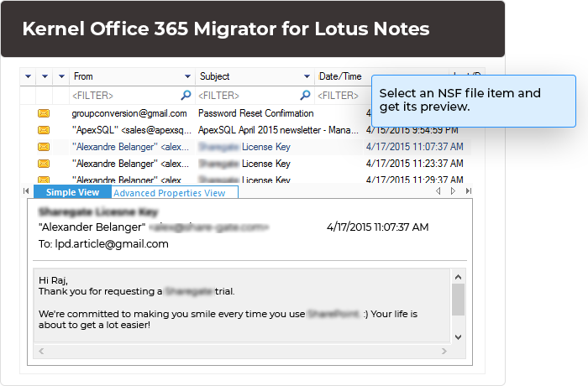Sort by Date/Time column header
The height and width of the screenshot is (386, 588).
pyautogui.click(x=340, y=76)
